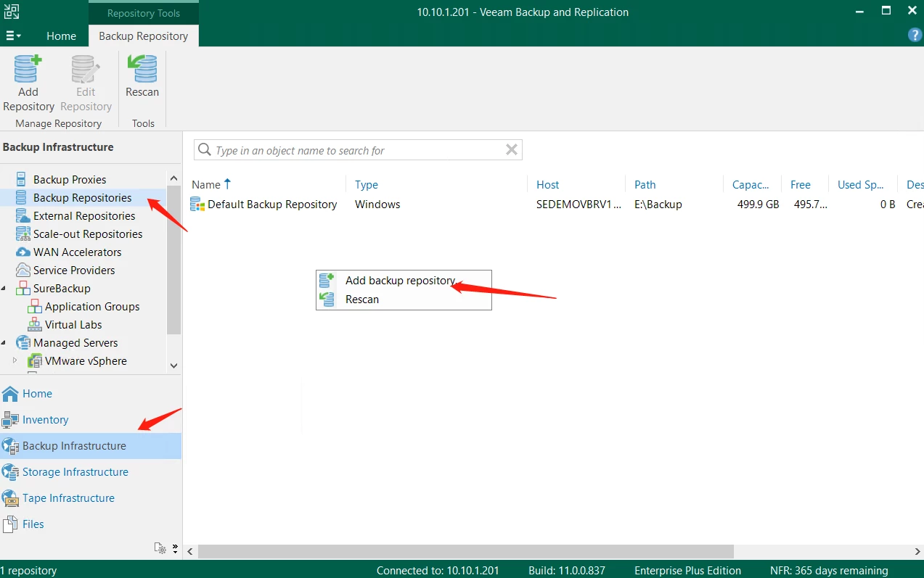
Task: Click the horizontal scrollbar in repository list
Action: tap(465, 551)
